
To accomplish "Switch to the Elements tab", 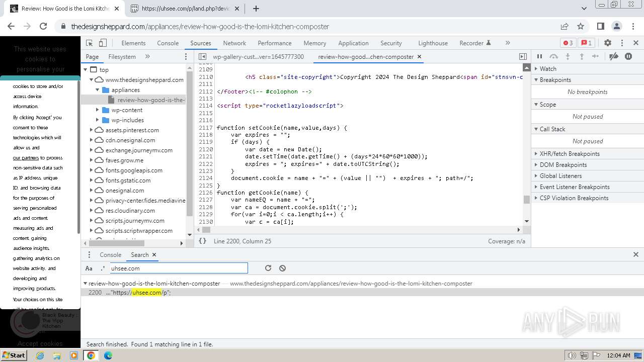I will click(133, 43).
